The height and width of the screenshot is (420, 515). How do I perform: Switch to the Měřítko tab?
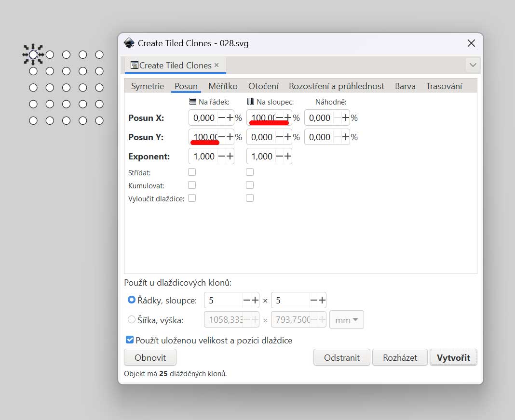(223, 86)
